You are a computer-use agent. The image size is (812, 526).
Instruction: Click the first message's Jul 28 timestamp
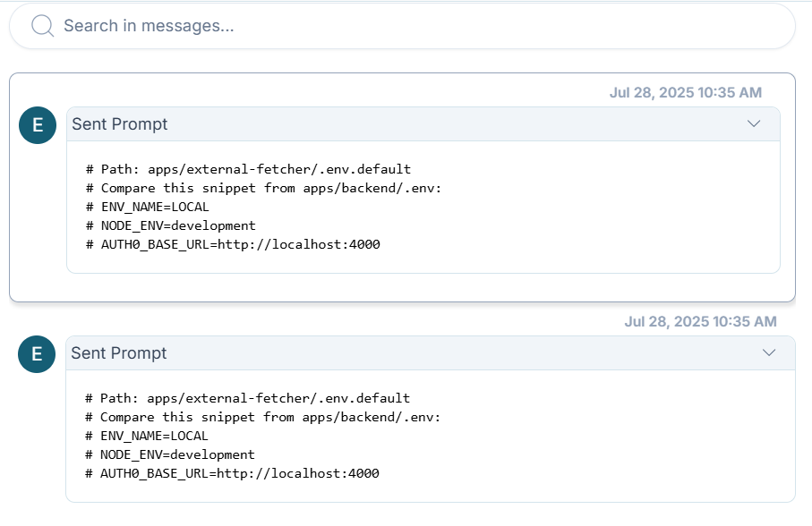point(686,92)
